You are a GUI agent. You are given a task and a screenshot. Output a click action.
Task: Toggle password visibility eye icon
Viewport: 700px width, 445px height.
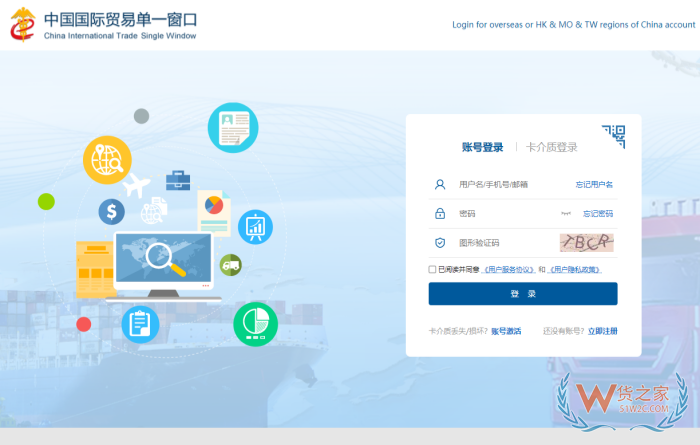566,214
